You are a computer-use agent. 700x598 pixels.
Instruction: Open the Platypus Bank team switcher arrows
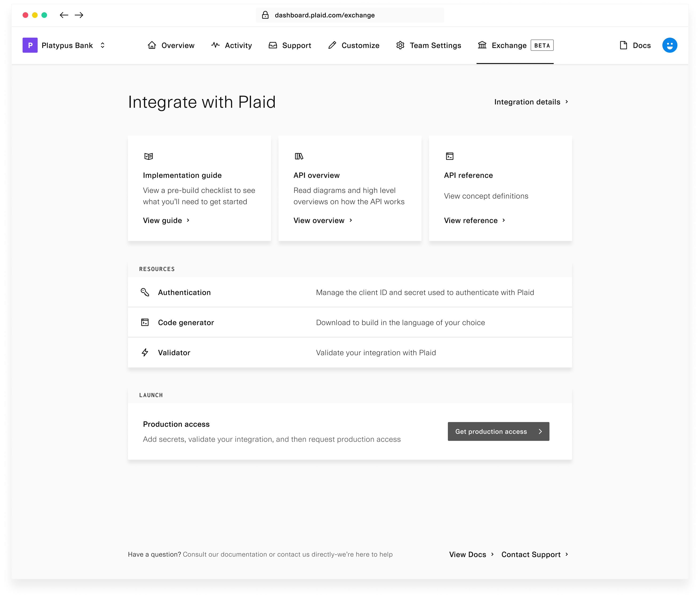pyautogui.click(x=102, y=45)
